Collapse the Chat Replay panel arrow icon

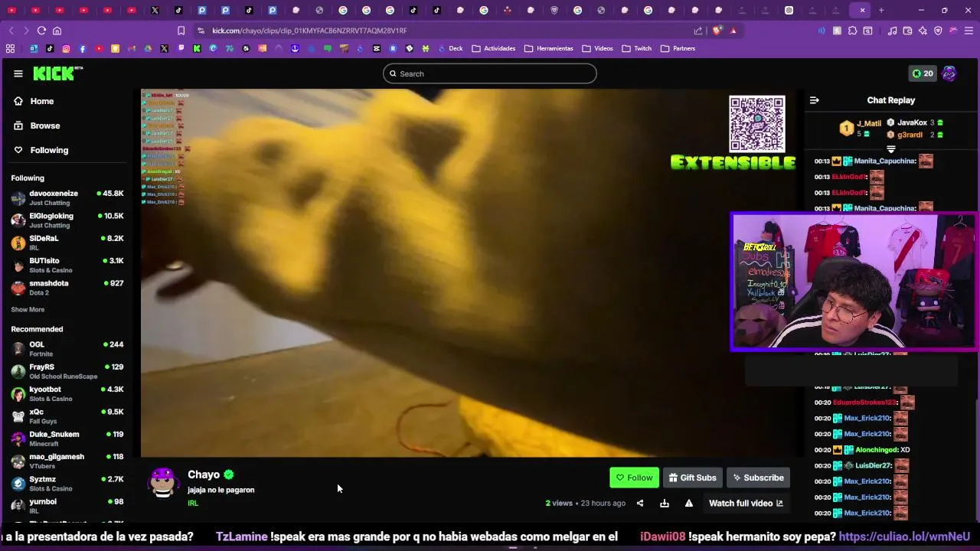[x=815, y=100]
